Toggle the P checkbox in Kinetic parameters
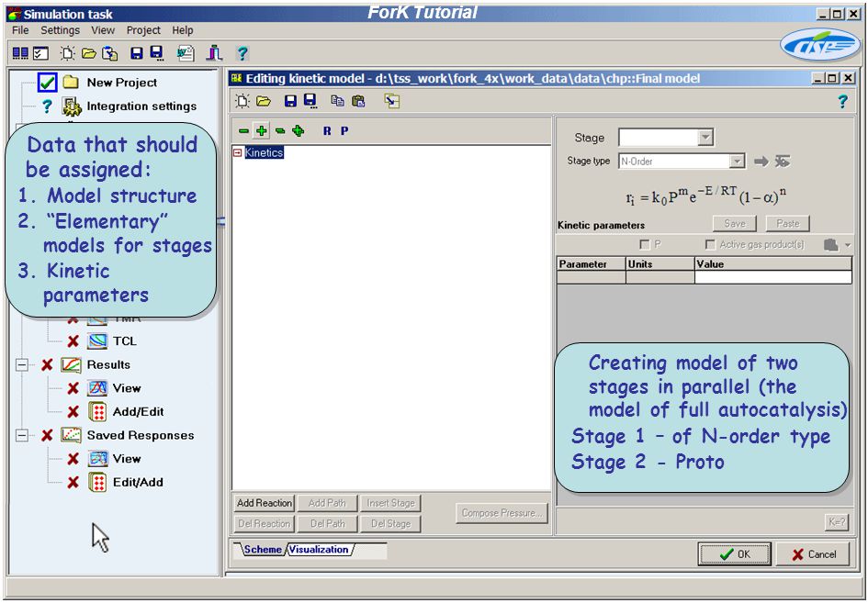 645,244
